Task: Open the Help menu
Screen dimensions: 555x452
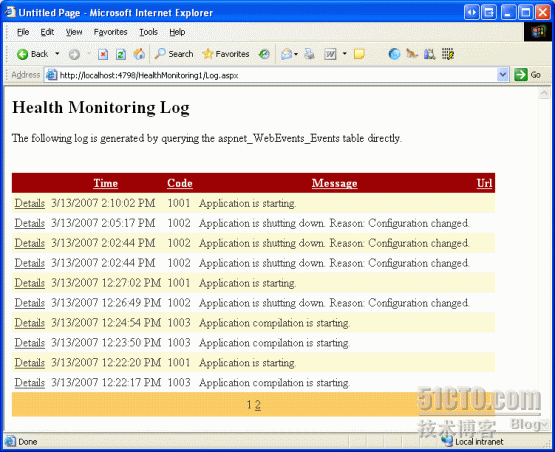Action: coord(177,32)
